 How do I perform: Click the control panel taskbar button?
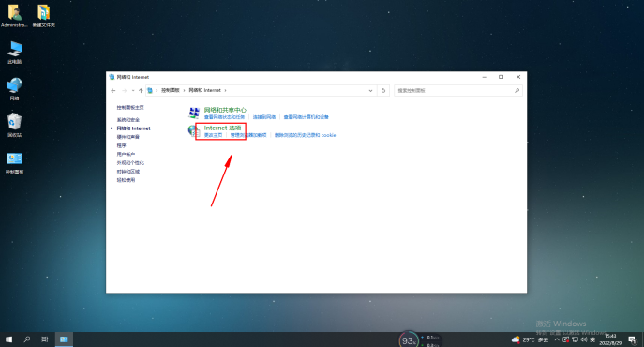pyautogui.click(x=64, y=339)
